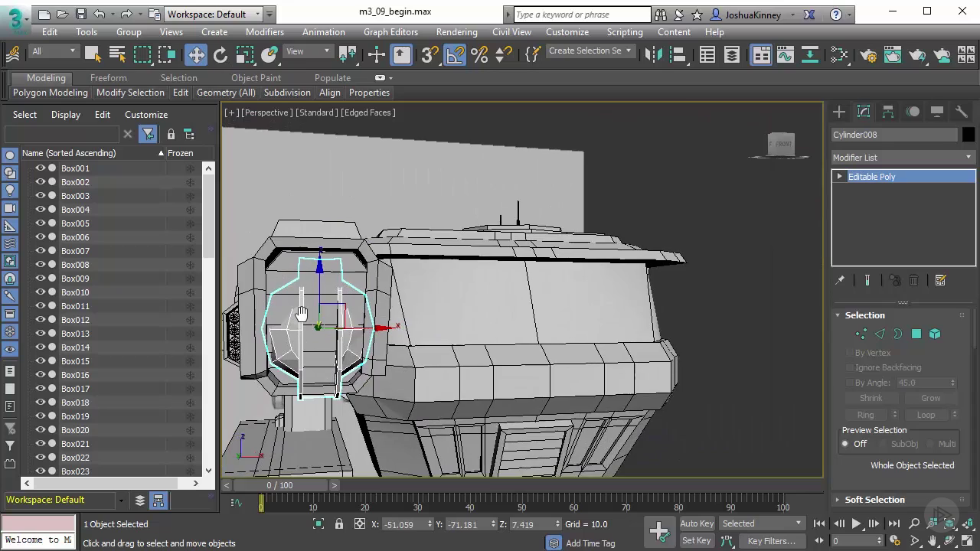This screenshot has width=980, height=551.
Task: Switch to Polygon sub-object level
Action: pyautogui.click(x=916, y=334)
